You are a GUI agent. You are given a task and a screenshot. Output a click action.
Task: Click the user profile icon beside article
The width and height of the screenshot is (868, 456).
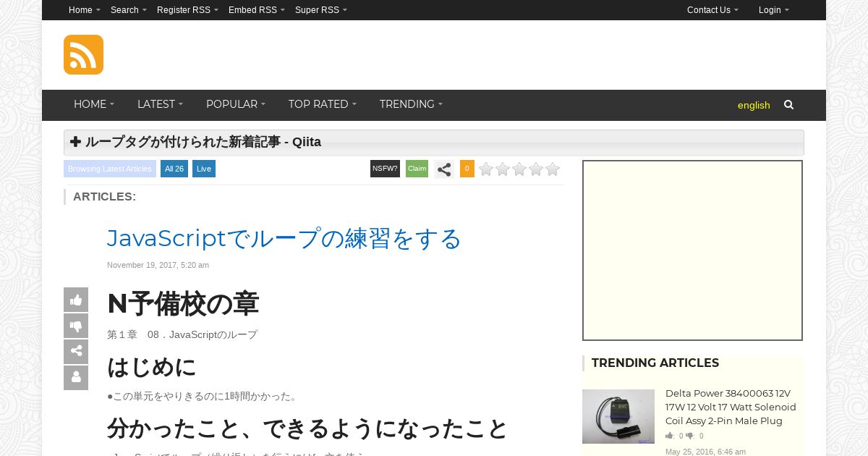point(76,378)
